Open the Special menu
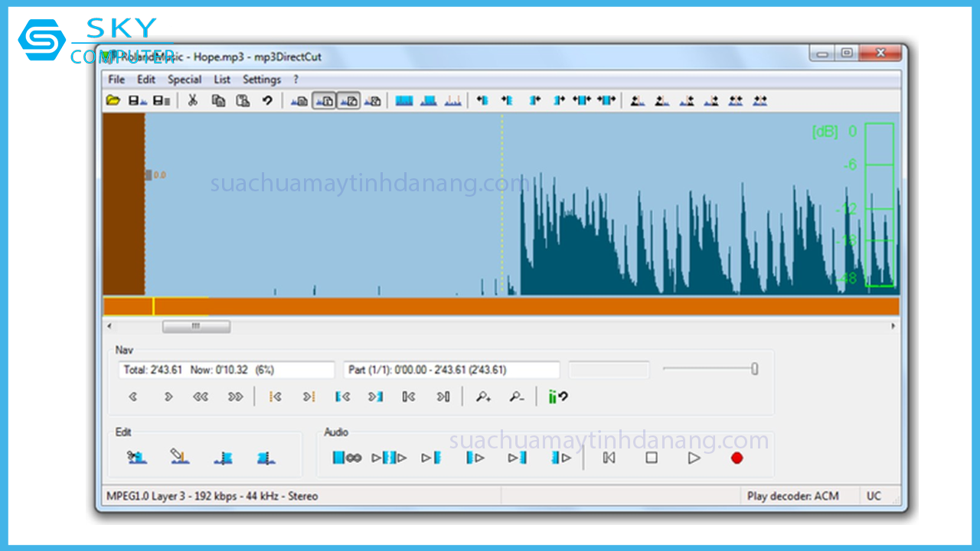 (185, 80)
